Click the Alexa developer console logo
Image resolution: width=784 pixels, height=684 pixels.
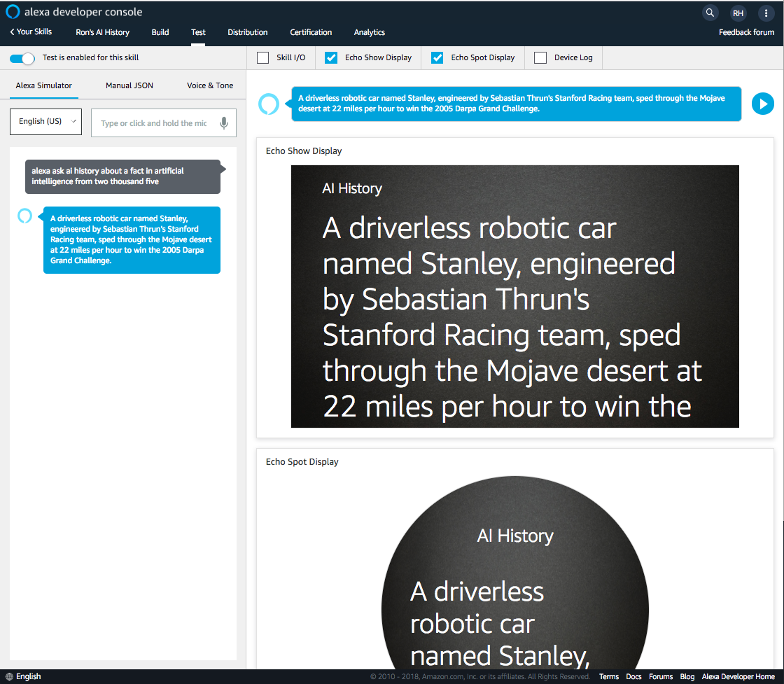tap(13, 12)
